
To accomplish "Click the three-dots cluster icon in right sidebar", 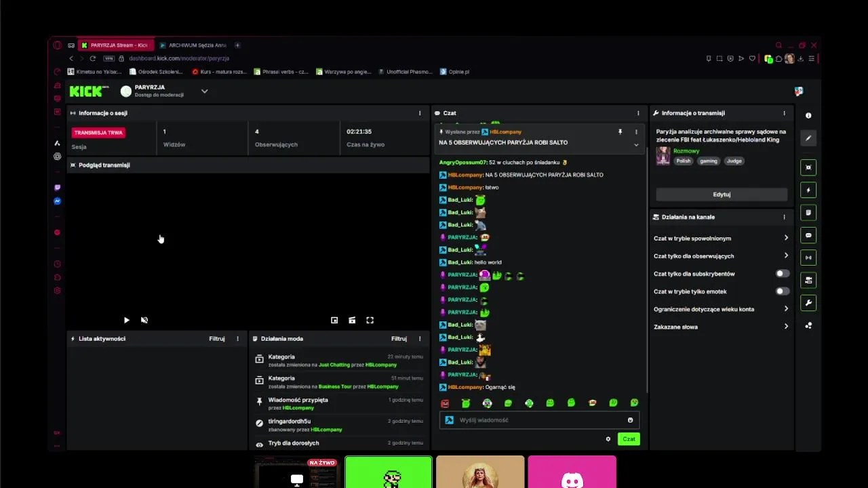I will coord(808,325).
